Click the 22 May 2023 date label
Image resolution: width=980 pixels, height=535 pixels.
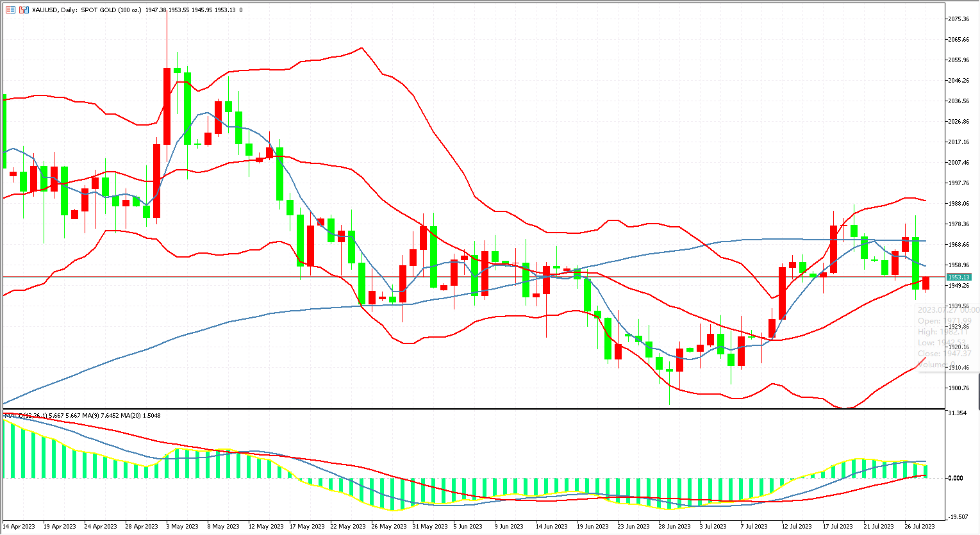tap(347, 527)
